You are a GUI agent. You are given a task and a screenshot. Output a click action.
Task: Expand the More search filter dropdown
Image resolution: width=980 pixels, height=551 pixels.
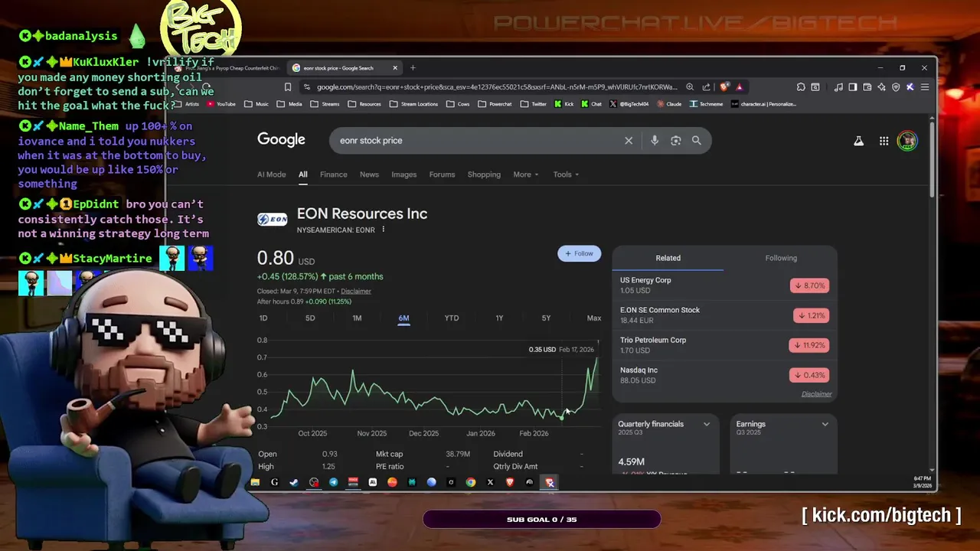pos(526,174)
